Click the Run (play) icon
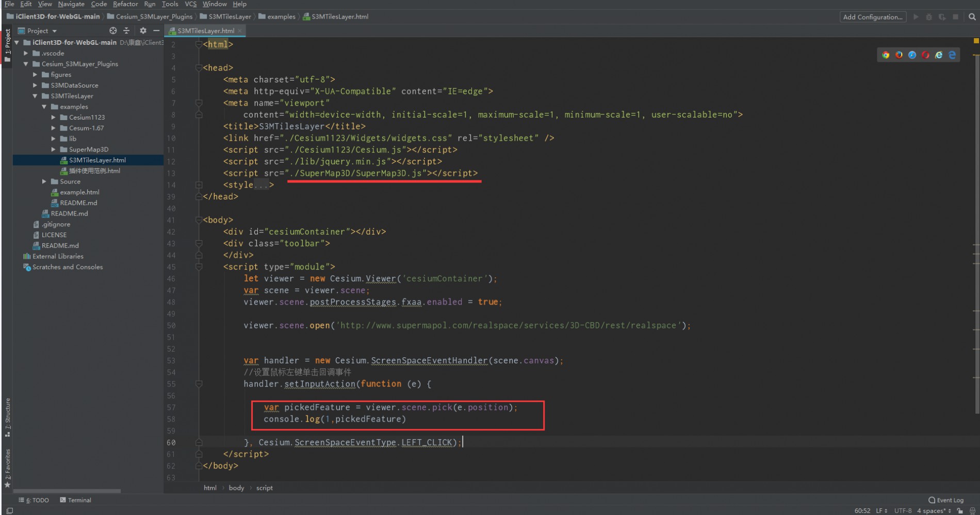980x515 pixels. [x=916, y=17]
